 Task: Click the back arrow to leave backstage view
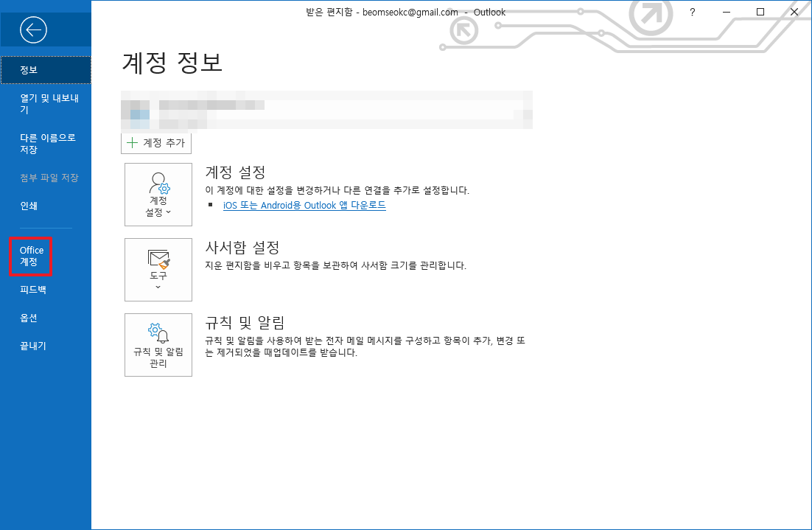click(33, 29)
